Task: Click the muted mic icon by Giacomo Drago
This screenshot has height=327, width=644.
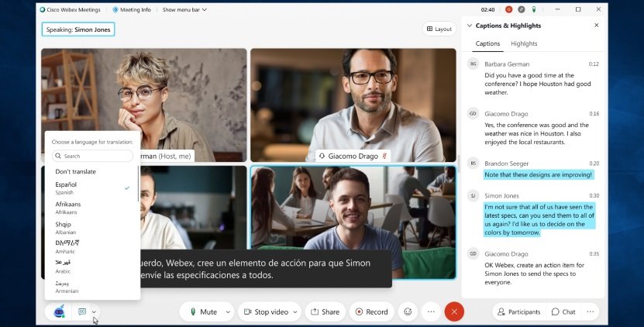Action: pos(385,156)
